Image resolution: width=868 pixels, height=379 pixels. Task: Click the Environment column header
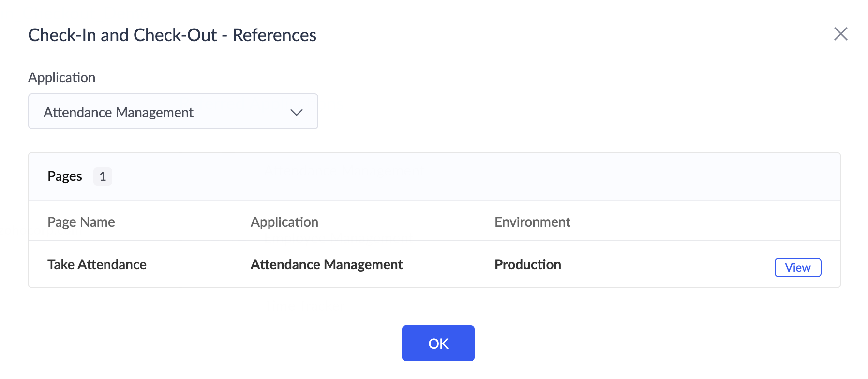tap(532, 222)
